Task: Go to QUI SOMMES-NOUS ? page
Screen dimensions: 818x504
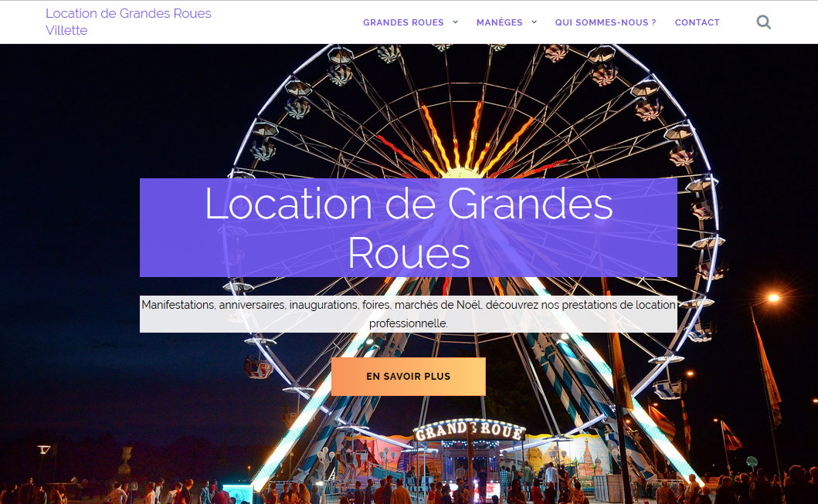Action: click(606, 22)
